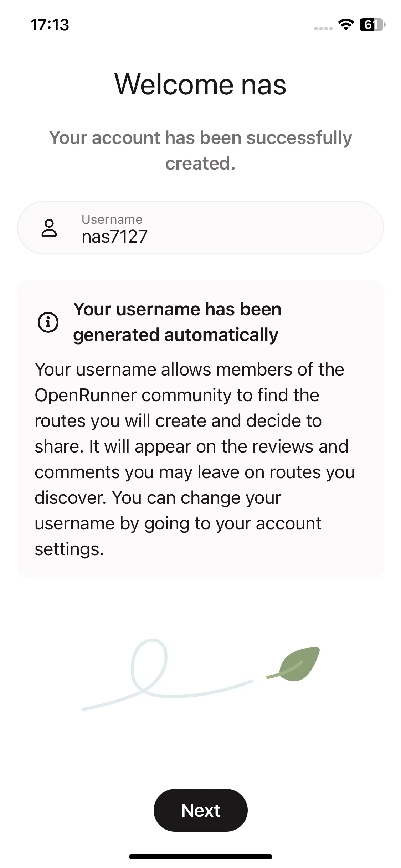Tap the Wi-Fi status icon
Screen dimensions: 401x868
pos(346,25)
